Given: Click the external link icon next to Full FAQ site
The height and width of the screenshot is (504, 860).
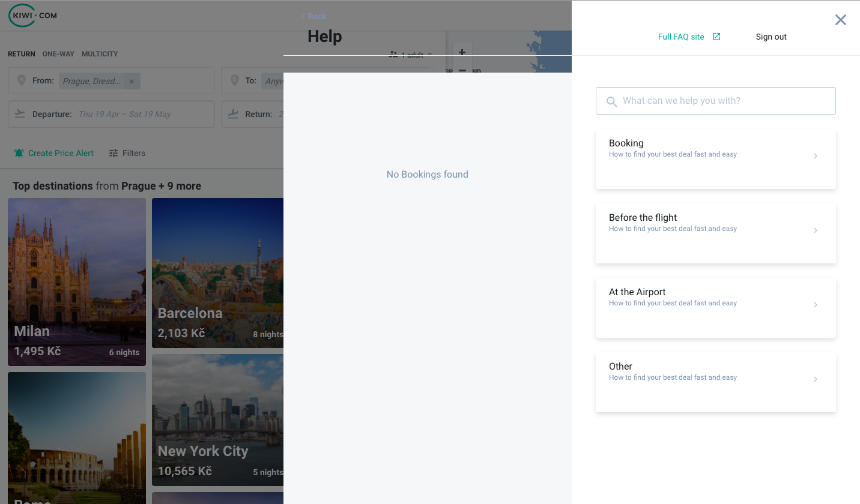Looking at the screenshot, I should (x=716, y=37).
